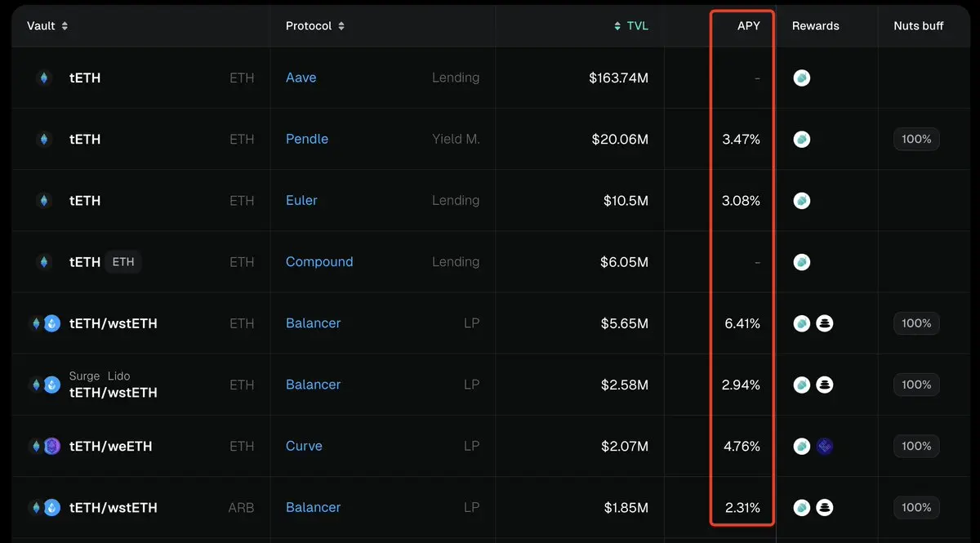This screenshot has height=543, width=980.
Task: Click the 3.47% APY value
Action: [742, 139]
